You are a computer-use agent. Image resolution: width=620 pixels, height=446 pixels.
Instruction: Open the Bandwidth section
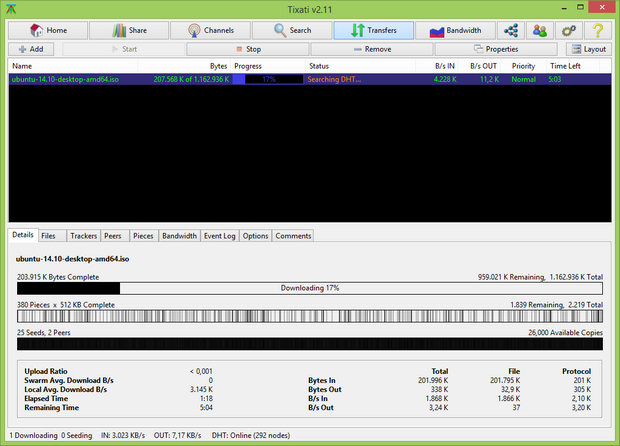pos(455,30)
